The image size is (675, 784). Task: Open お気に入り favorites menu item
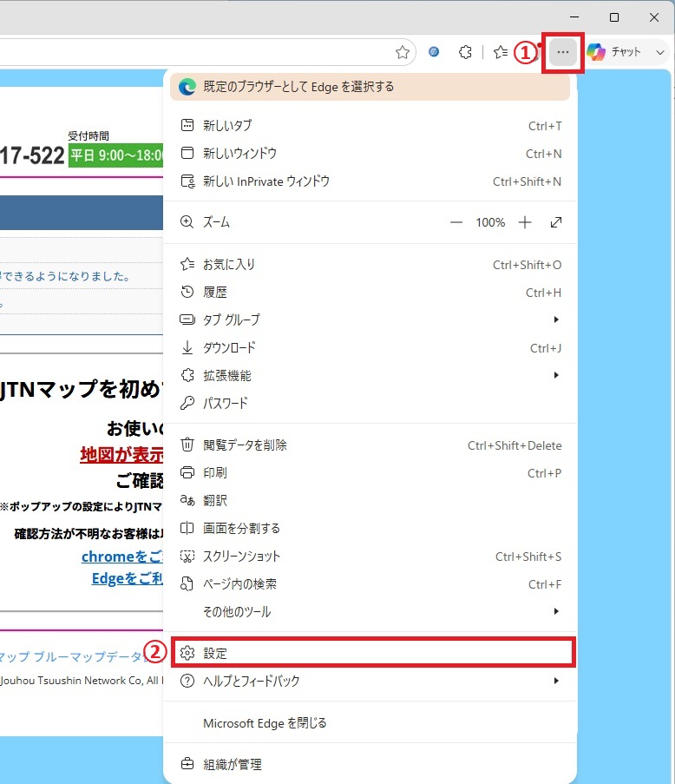pos(370,265)
